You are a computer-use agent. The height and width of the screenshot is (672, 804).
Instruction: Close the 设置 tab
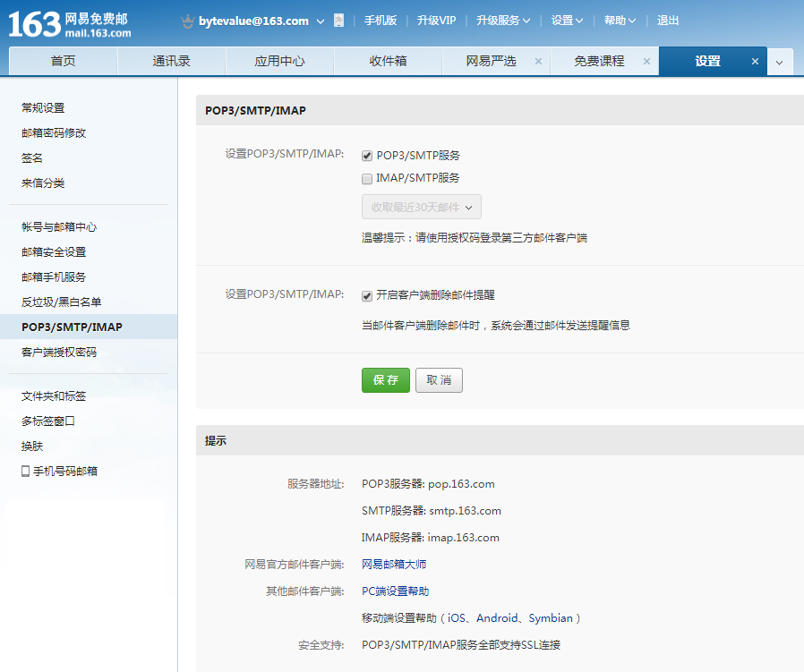[755, 62]
